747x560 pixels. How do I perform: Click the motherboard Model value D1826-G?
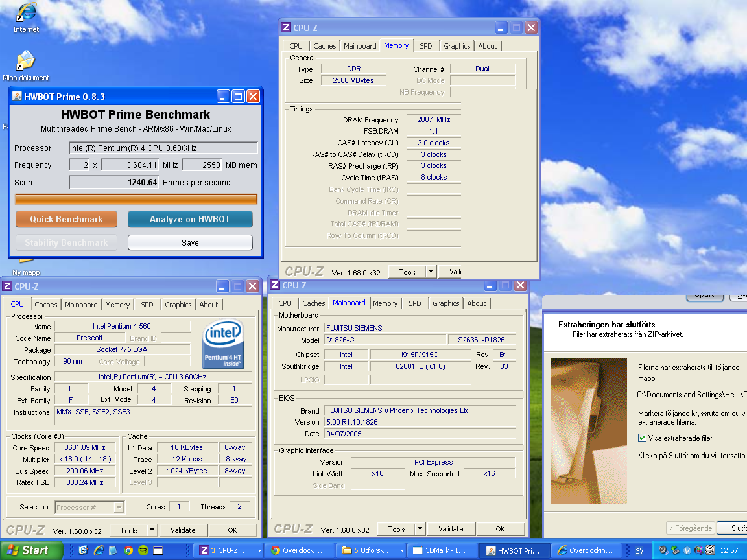385,340
